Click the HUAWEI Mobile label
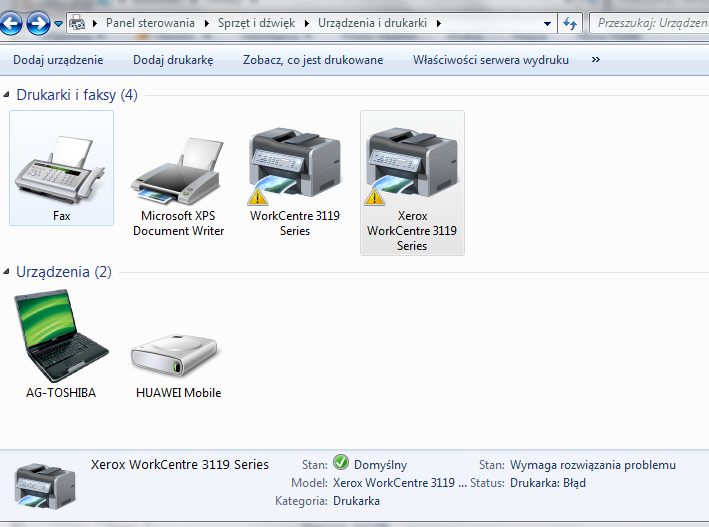The height and width of the screenshot is (527, 709). click(178, 393)
